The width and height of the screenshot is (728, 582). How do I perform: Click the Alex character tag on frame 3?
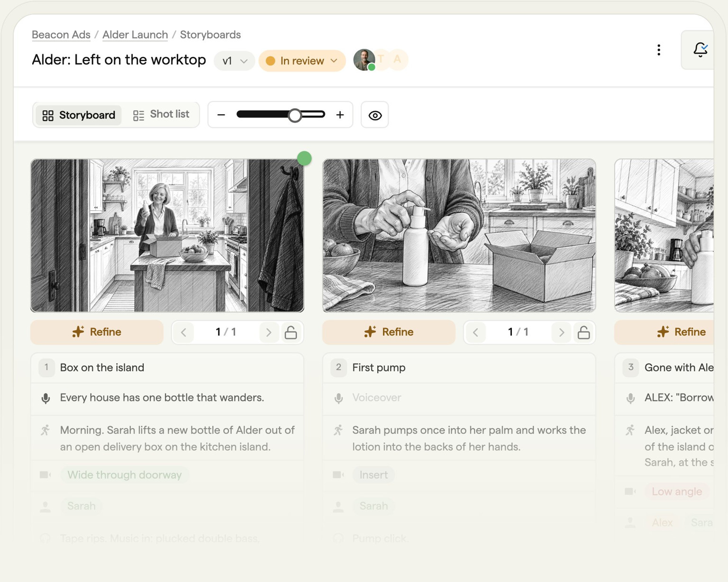pos(662,523)
